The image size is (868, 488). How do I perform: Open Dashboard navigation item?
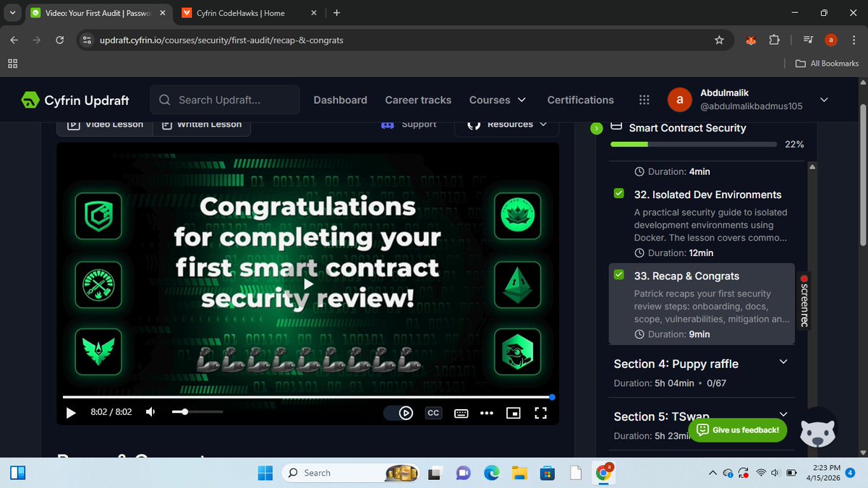340,100
